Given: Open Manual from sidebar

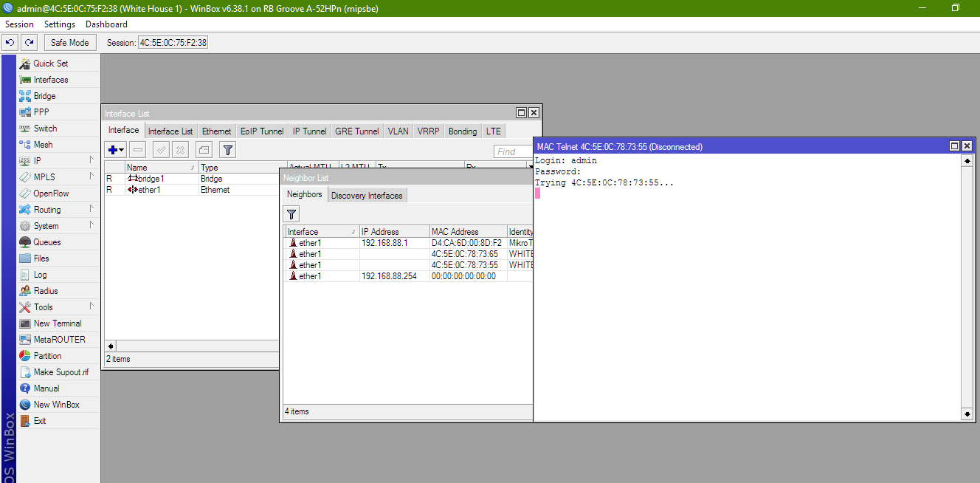Looking at the screenshot, I should [x=58, y=388].
